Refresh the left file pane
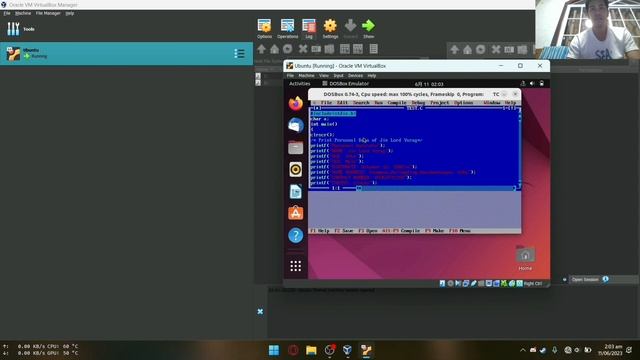 pyautogui.click(x=288, y=49)
